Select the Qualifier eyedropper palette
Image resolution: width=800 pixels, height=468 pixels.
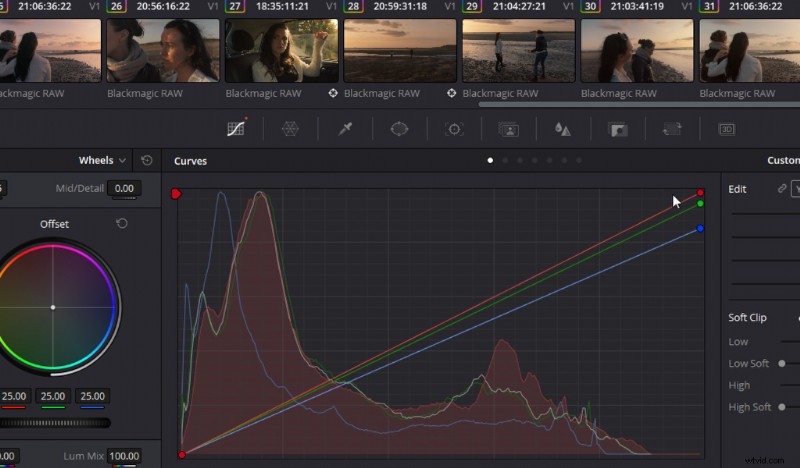click(345, 129)
